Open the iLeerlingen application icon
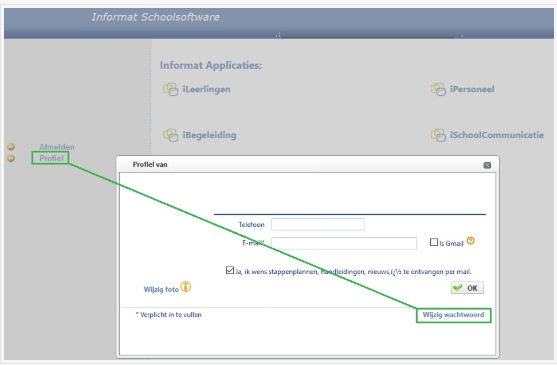 (x=170, y=89)
